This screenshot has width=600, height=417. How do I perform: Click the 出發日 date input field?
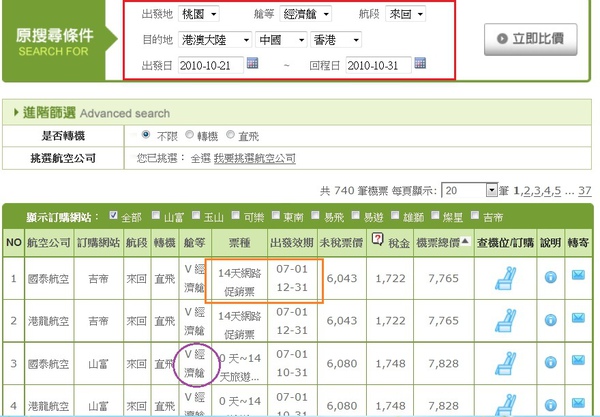(x=210, y=65)
